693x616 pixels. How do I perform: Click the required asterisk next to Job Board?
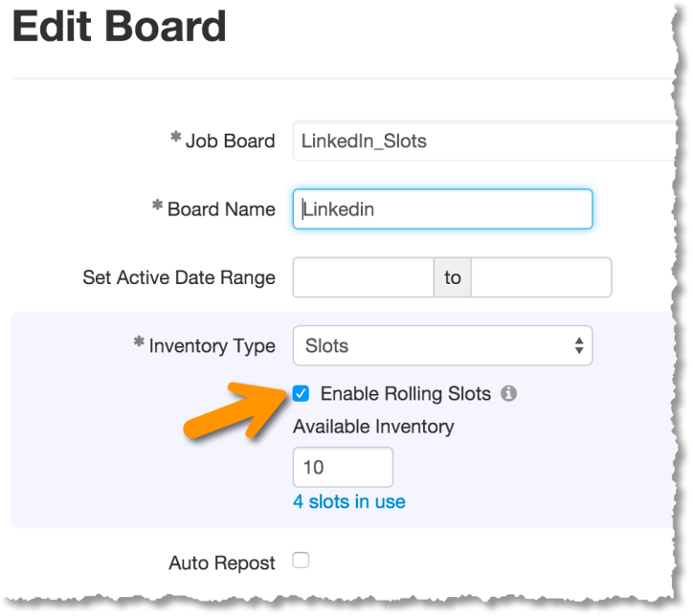tap(175, 139)
